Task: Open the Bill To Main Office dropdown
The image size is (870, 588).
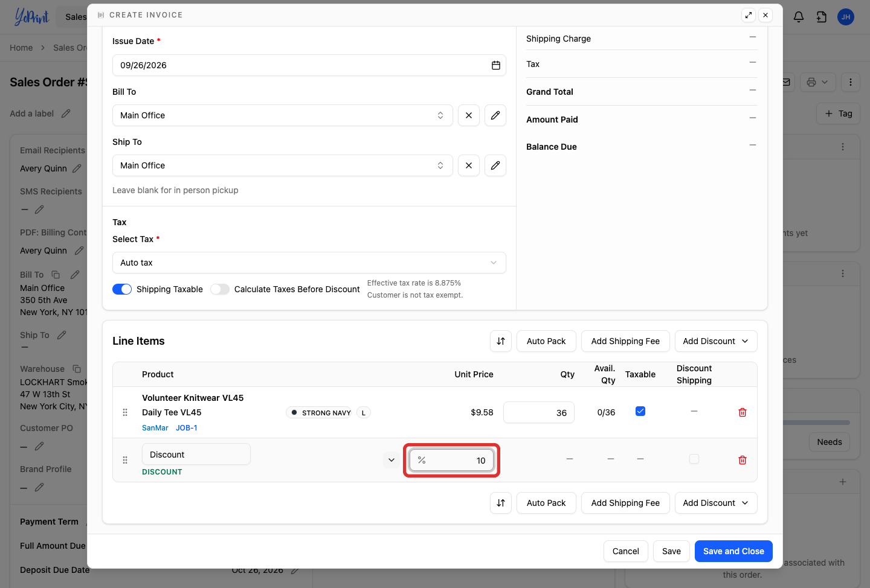Action: (283, 115)
